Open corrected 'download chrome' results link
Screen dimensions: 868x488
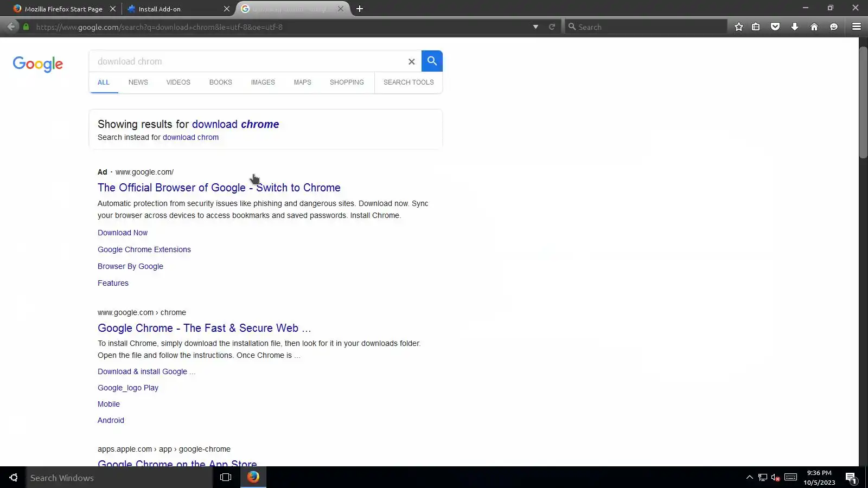(x=235, y=124)
